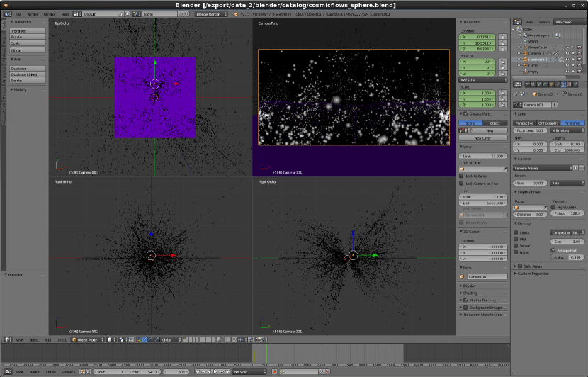Click the outliner editor type icon
Image resolution: width=588 pixels, height=377 pixels.
(518, 22)
